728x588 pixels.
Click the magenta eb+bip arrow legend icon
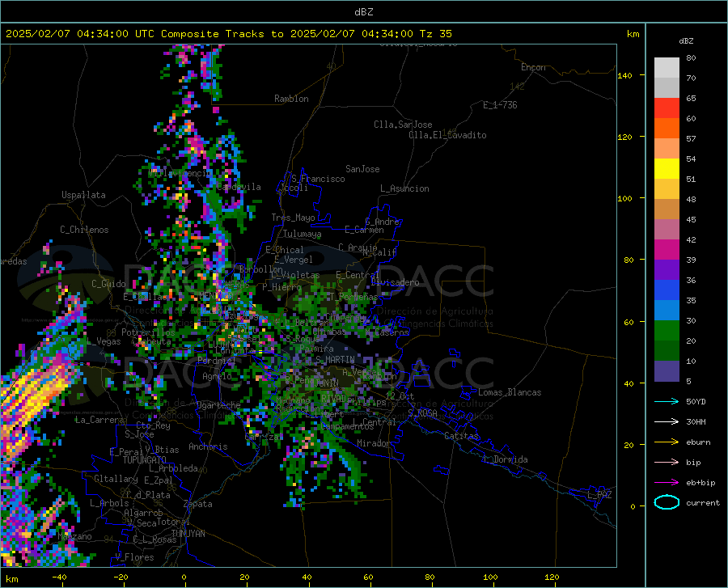click(667, 483)
